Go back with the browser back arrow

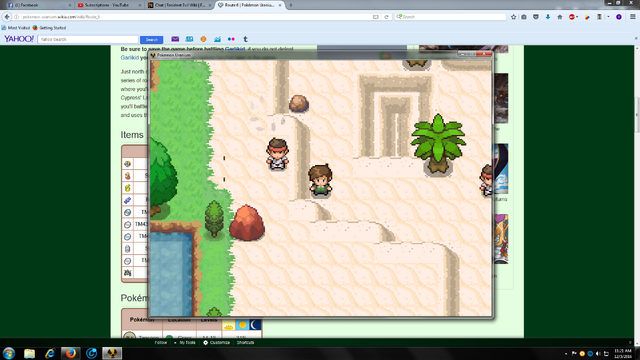point(7,17)
